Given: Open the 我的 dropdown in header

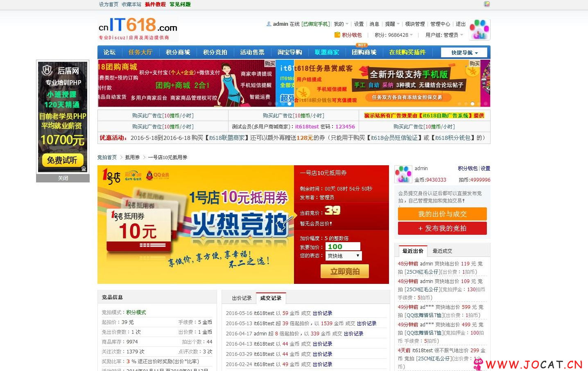Looking at the screenshot, I should tap(341, 24).
